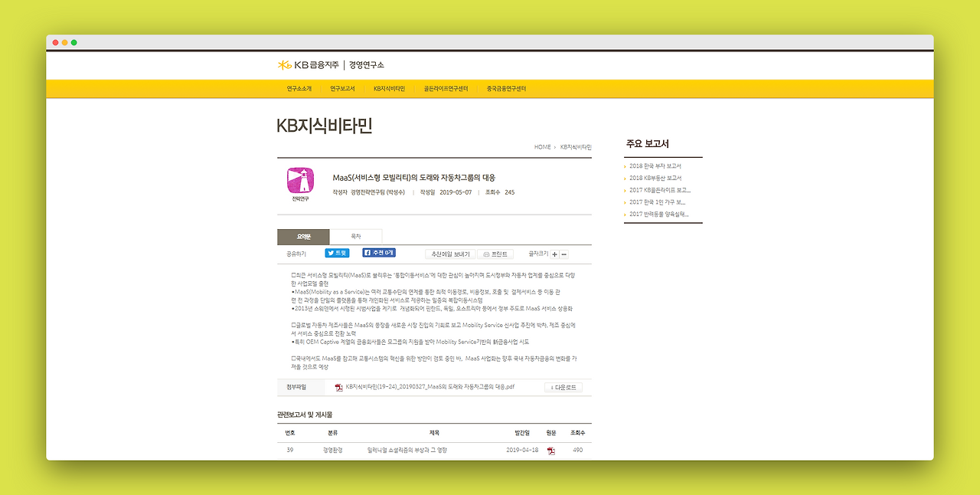Open the attached KB지식비타민(19-24) pdf file
This screenshot has width=980, height=495.
coord(430,387)
